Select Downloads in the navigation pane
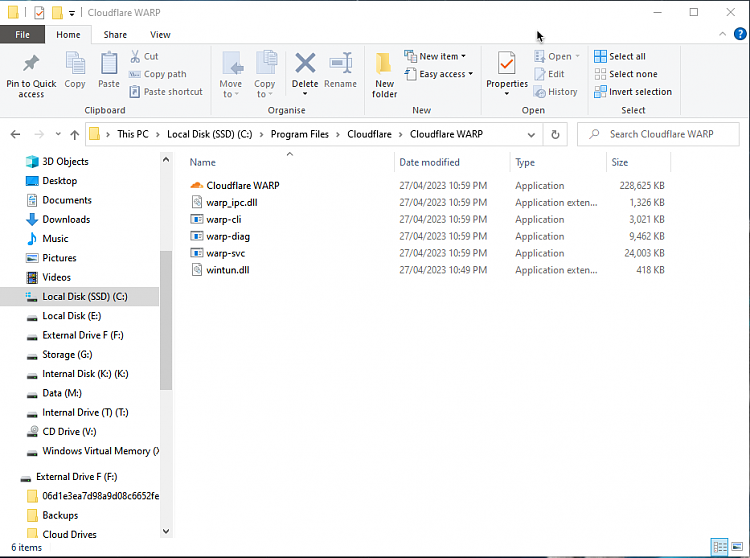The image size is (750, 558). [x=66, y=219]
